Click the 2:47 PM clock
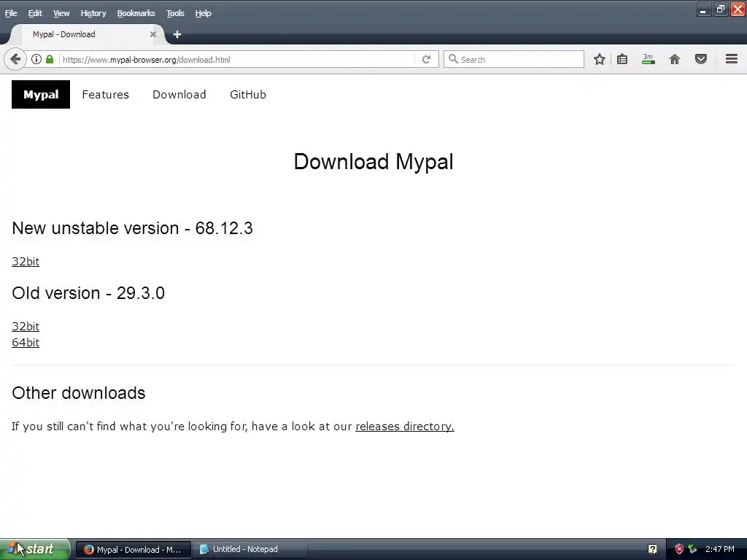 point(720,549)
